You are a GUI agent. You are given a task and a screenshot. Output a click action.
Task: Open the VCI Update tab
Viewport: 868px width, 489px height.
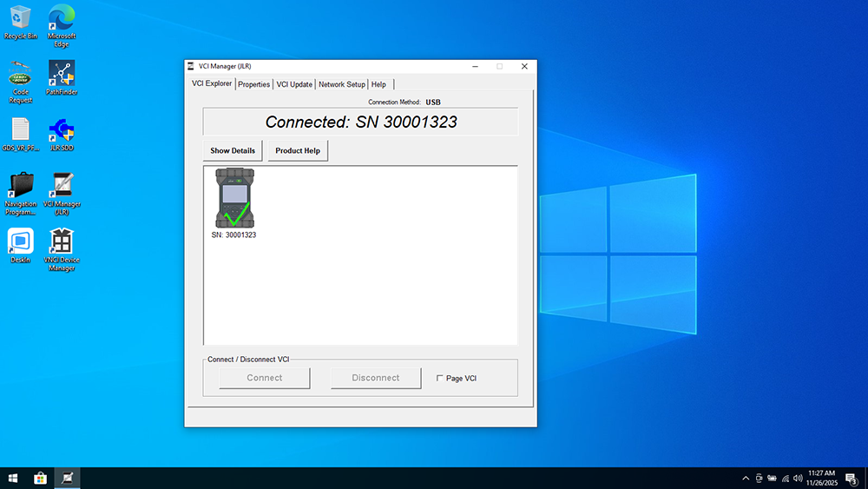click(294, 84)
